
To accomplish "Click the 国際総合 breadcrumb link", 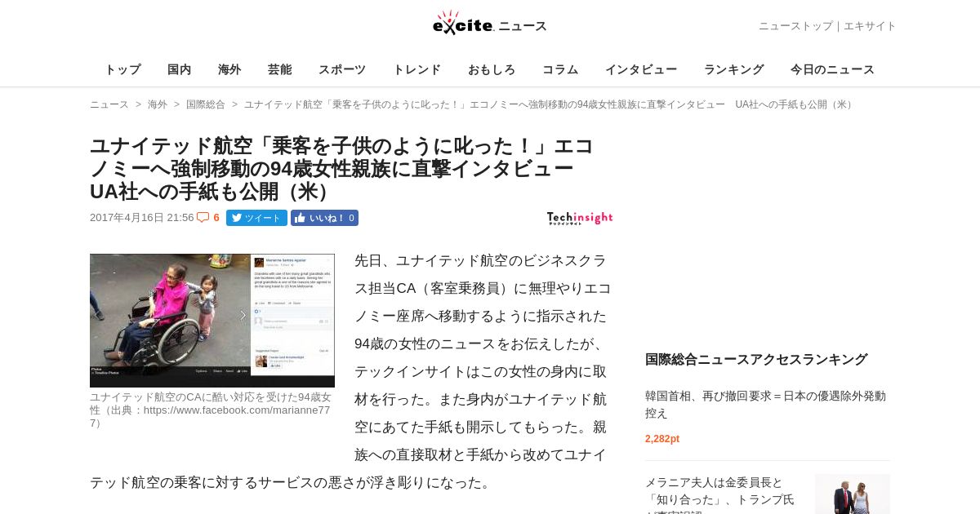I will tap(206, 104).
